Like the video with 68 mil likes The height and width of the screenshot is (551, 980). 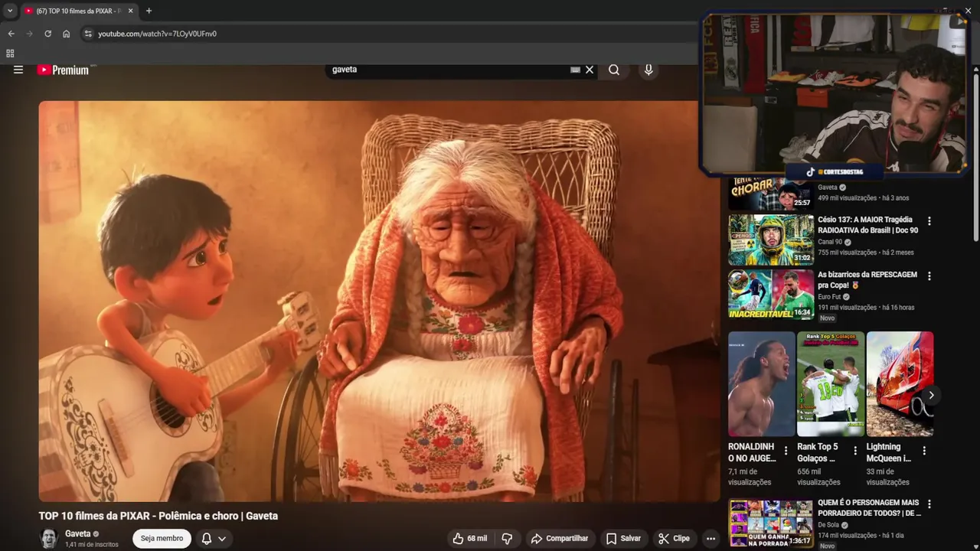pyautogui.click(x=469, y=539)
